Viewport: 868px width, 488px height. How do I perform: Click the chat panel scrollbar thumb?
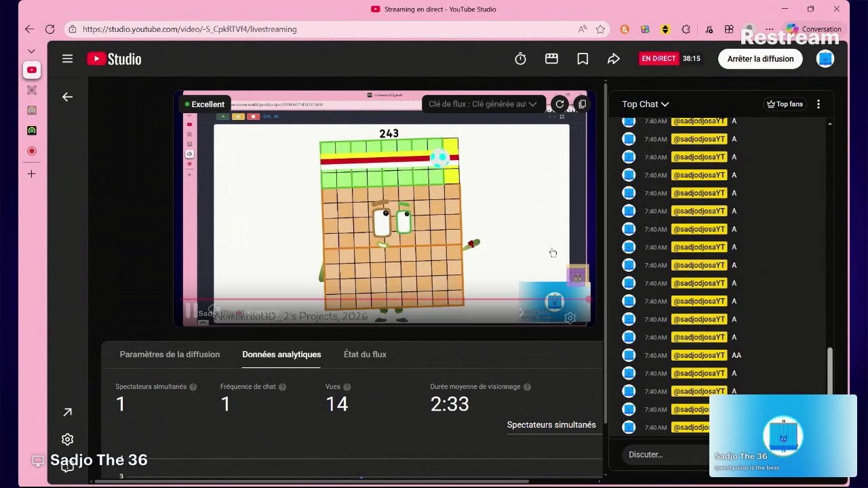coord(830,370)
